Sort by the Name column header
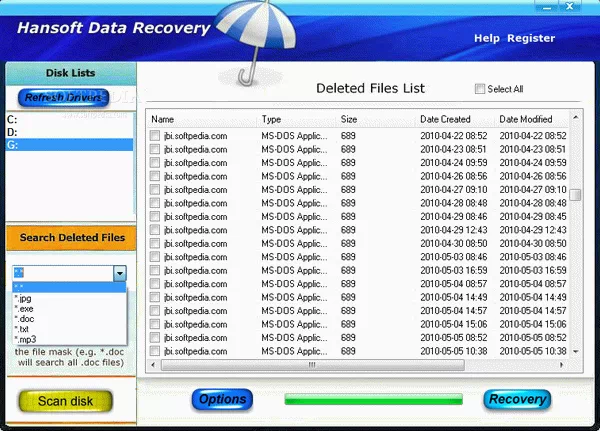This screenshot has width=600, height=431. pos(202,119)
